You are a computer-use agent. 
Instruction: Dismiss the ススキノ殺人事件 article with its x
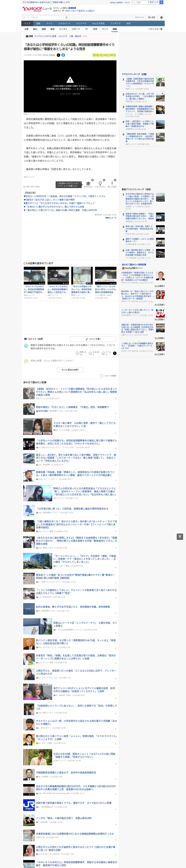(115, 433)
